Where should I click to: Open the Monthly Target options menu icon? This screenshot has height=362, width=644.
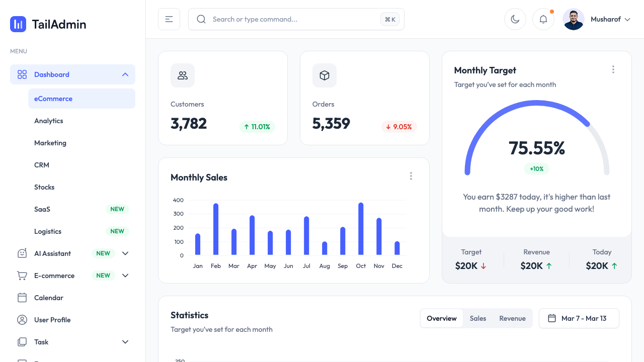tap(613, 69)
